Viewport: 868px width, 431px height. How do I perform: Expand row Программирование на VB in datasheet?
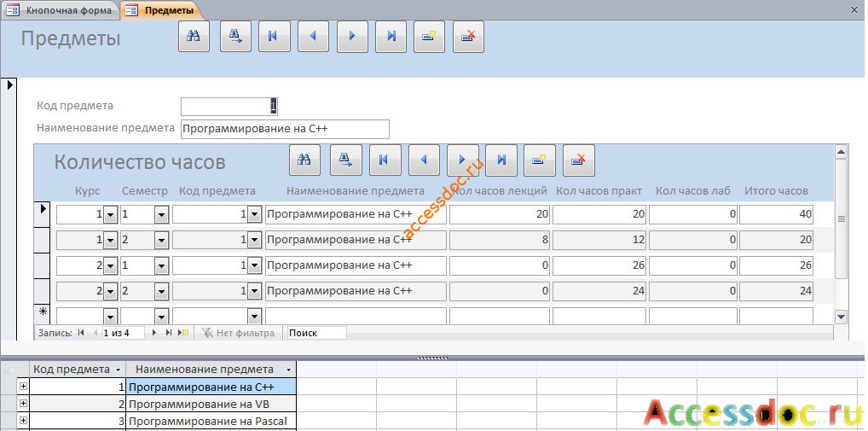(x=23, y=404)
